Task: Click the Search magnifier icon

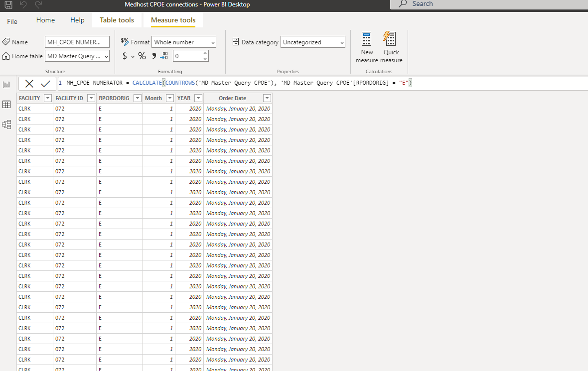Action: (x=403, y=4)
